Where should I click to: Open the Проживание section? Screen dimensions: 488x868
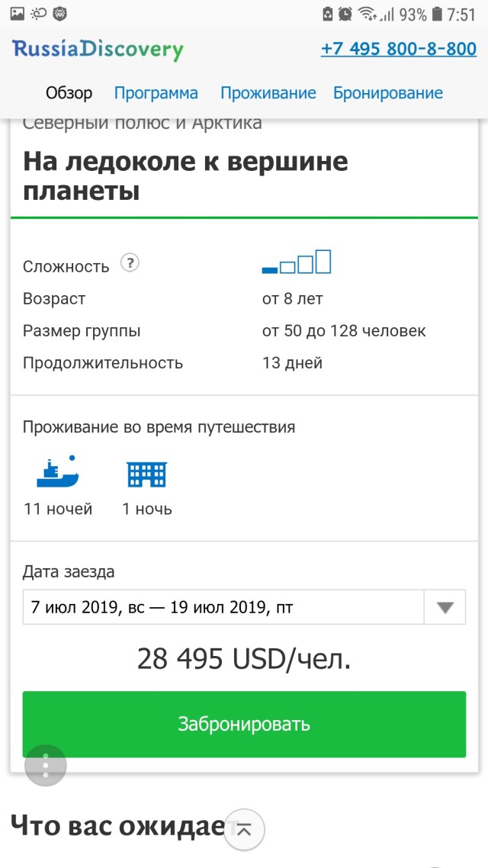point(268,92)
